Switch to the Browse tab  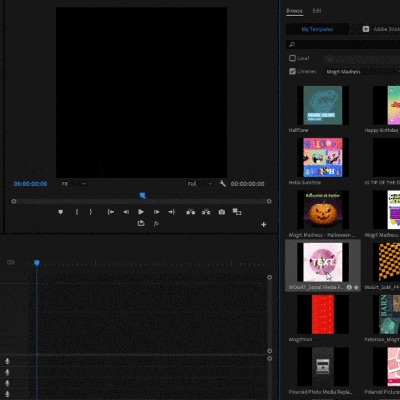[x=294, y=11]
